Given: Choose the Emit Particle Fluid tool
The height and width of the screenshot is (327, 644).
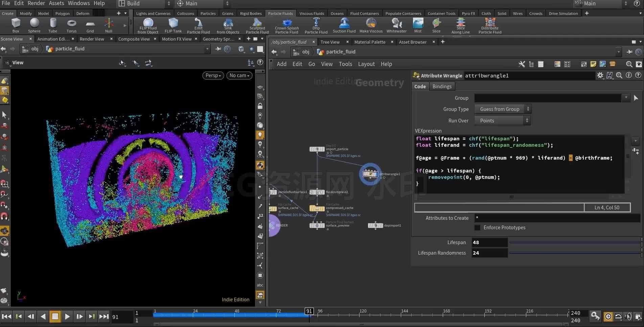Looking at the screenshot, I should [199, 26].
